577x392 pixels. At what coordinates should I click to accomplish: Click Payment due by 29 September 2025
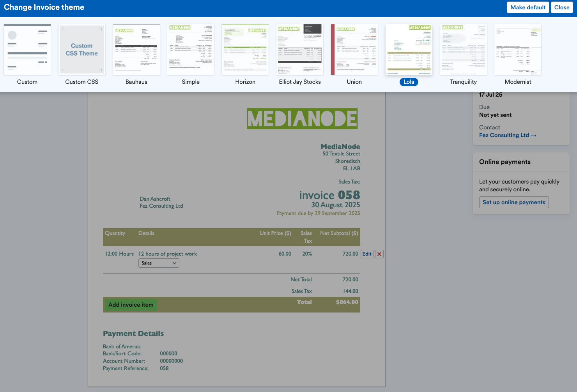point(318,213)
